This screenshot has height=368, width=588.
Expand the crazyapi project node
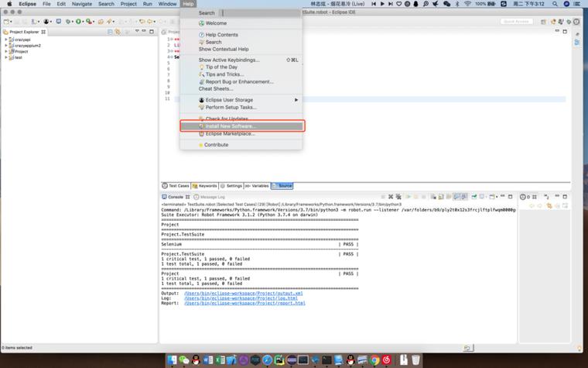tap(6, 39)
